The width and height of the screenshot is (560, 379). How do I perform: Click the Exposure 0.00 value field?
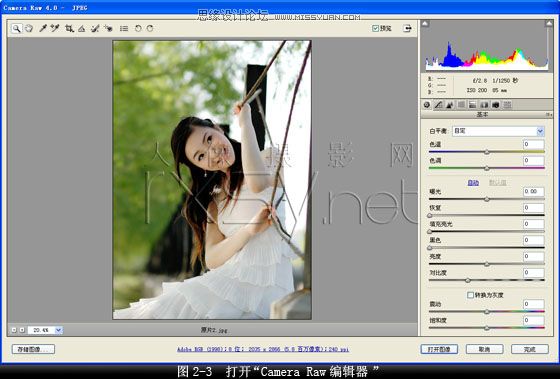(x=534, y=191)
